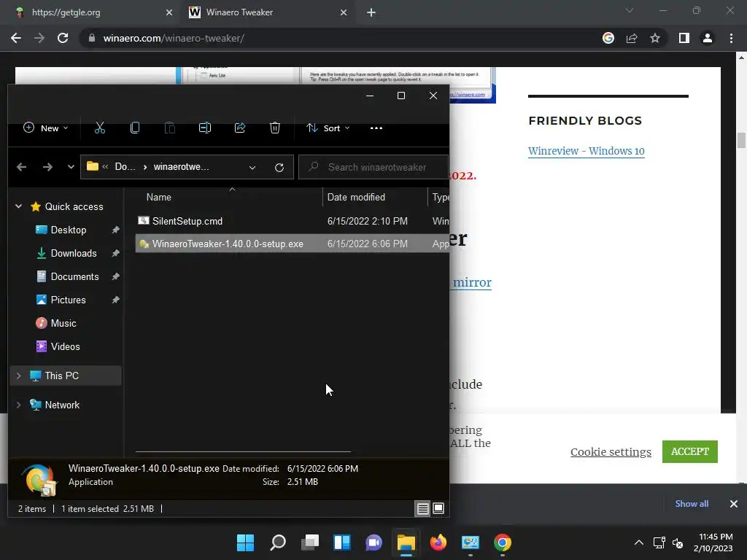The image size is (747, 560).
Task: Open a new Chrome tab
Action: [x=371, y=12]
